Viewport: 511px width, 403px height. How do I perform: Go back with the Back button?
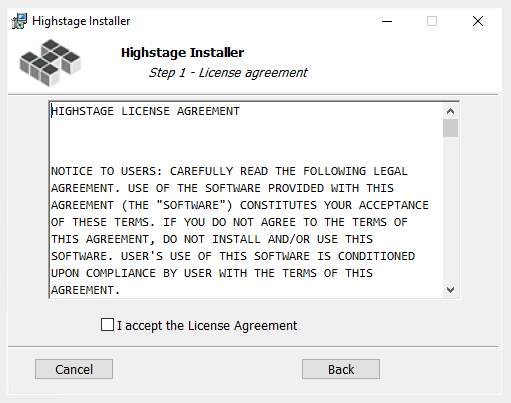coord(341,369)
